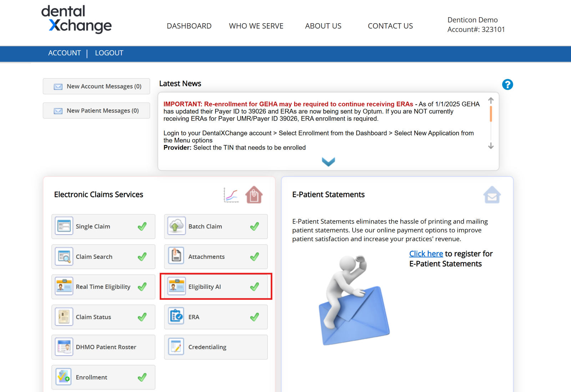Open the ERA service

coord(216,317)
